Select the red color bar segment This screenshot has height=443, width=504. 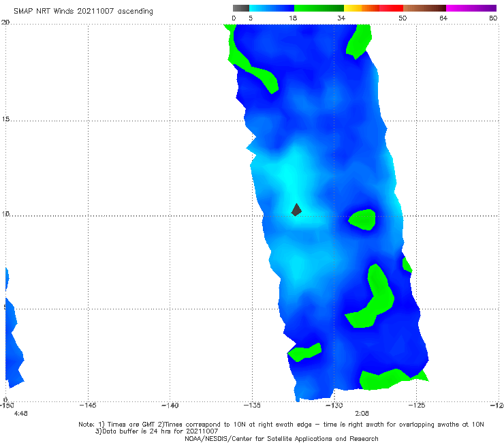click(391, 8)
